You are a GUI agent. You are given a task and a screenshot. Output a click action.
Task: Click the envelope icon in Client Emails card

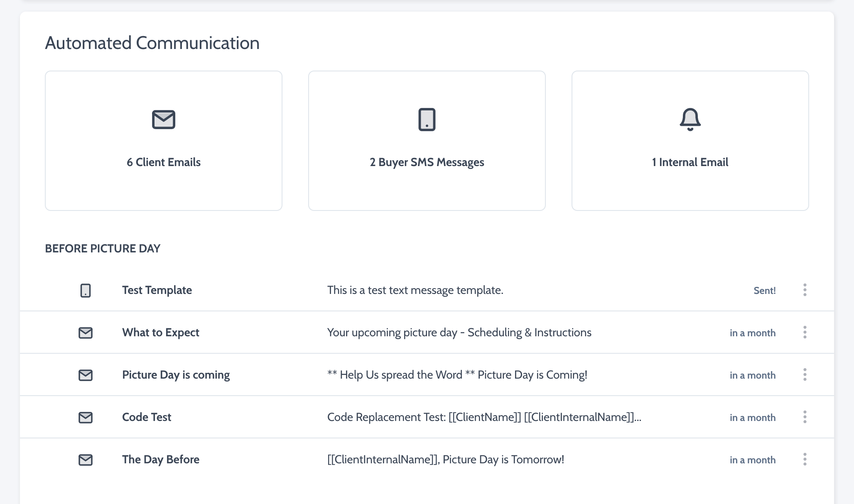tap(164, 120)
